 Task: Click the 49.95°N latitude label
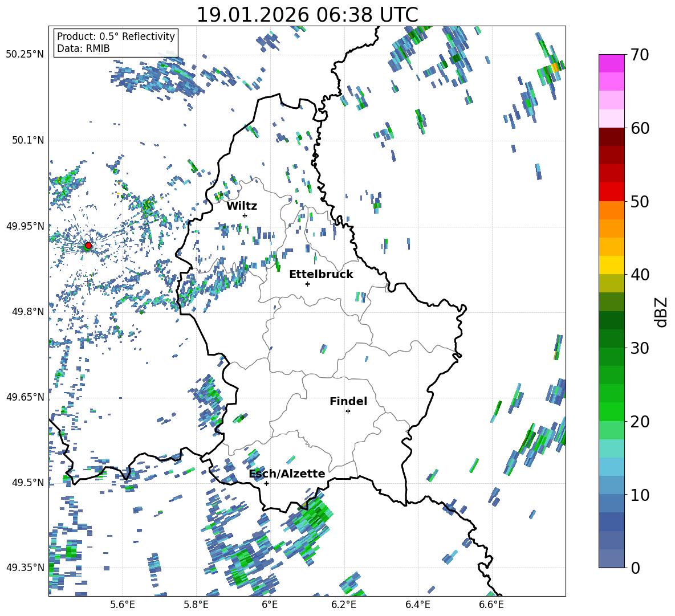(x=25, y=226)
